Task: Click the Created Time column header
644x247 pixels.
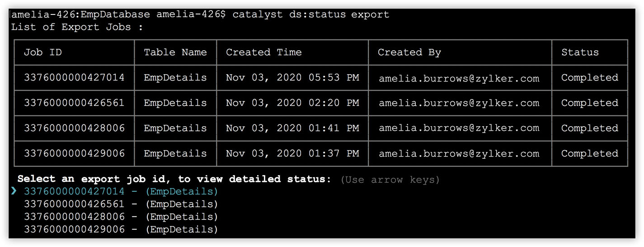Action: 264,52
